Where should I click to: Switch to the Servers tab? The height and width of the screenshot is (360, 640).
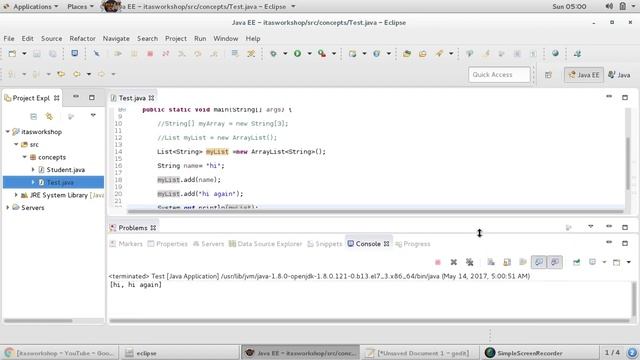click(208, 244)
